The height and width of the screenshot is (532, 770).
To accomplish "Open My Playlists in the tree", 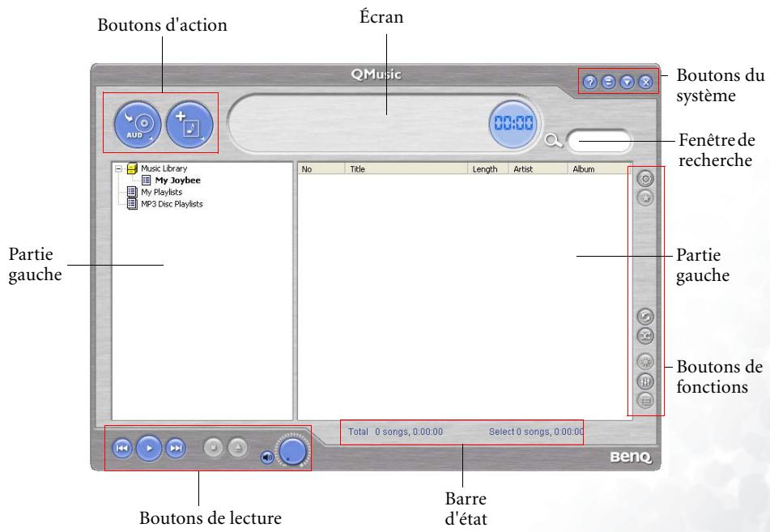I will point(162,192).
